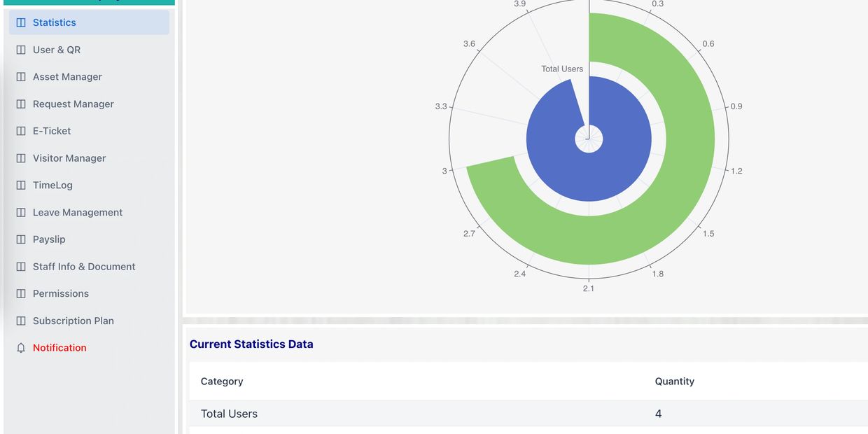Click the Payslip icon in sidebar
The image size is (868, 434).
[21, 239]
